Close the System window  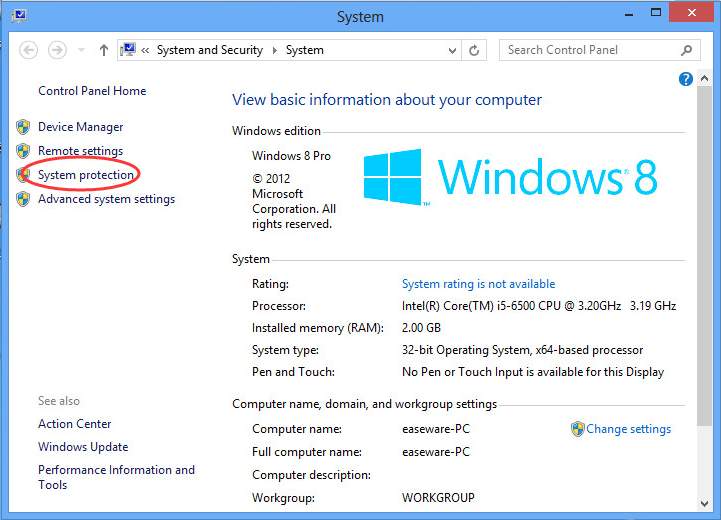(x=691, y=12)
